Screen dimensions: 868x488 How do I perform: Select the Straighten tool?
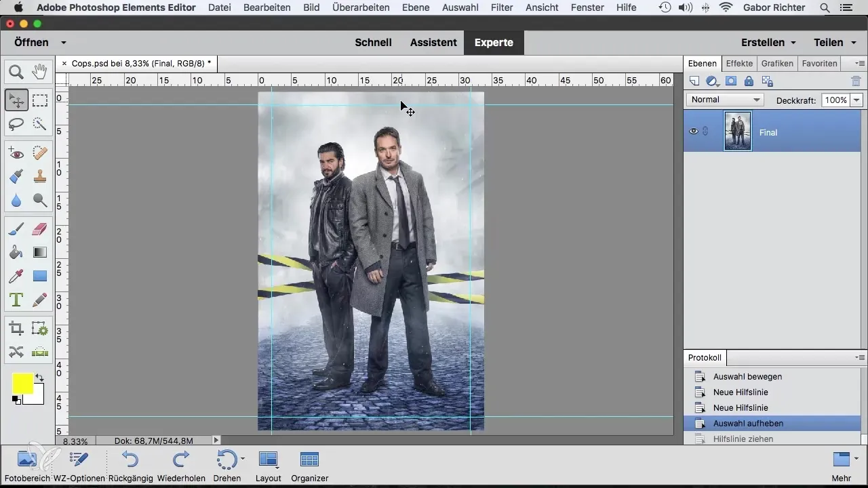pos(40,352)
